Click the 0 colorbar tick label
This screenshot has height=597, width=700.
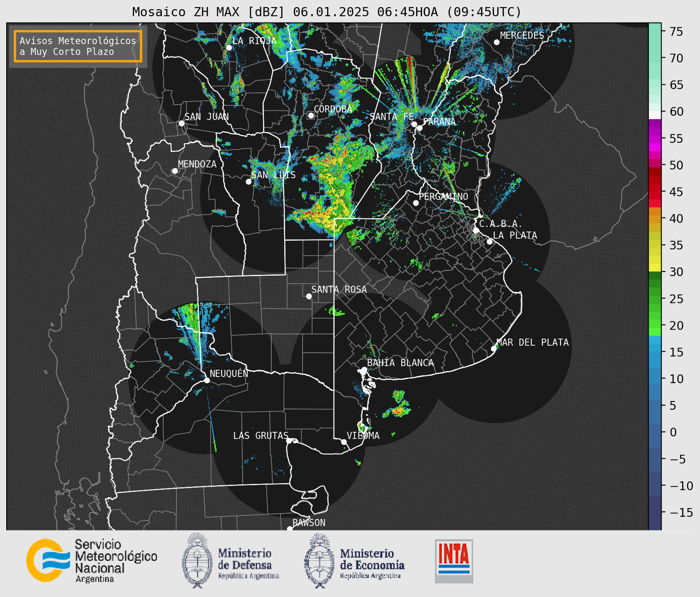coord(673,432)
